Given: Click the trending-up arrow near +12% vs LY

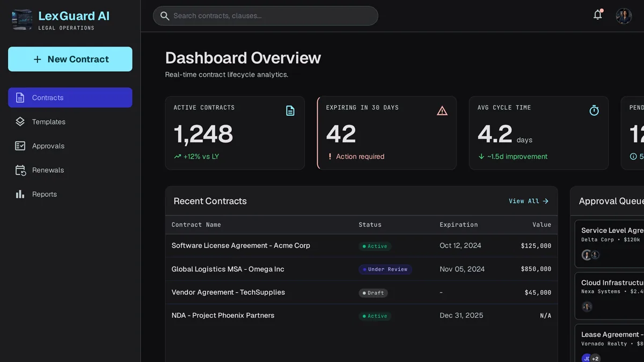Looking at the screenshot, I should coord(178,157).
